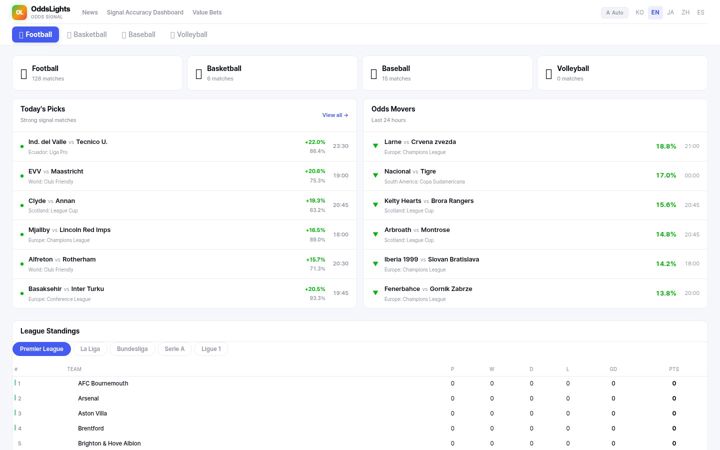Viewport: 720px width, 450px height.
Task: Click the Football card icon
Action: [24, 73]
